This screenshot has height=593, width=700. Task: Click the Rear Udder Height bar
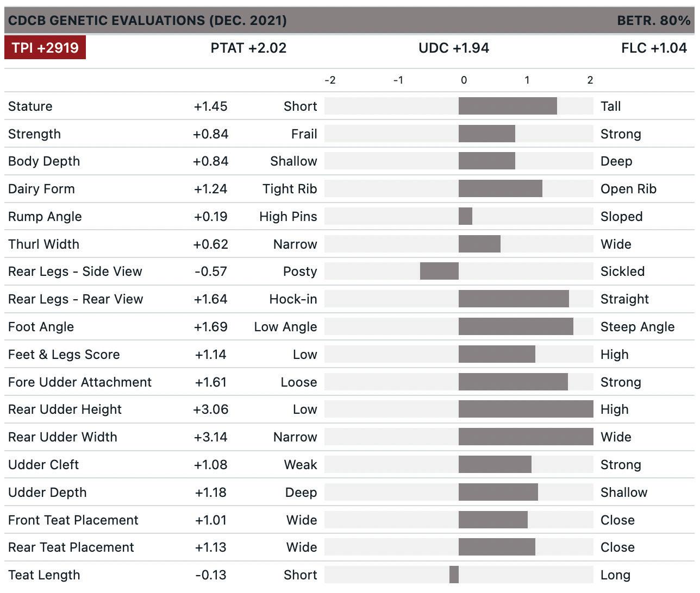pyautogui.click(x=526, y=409)
